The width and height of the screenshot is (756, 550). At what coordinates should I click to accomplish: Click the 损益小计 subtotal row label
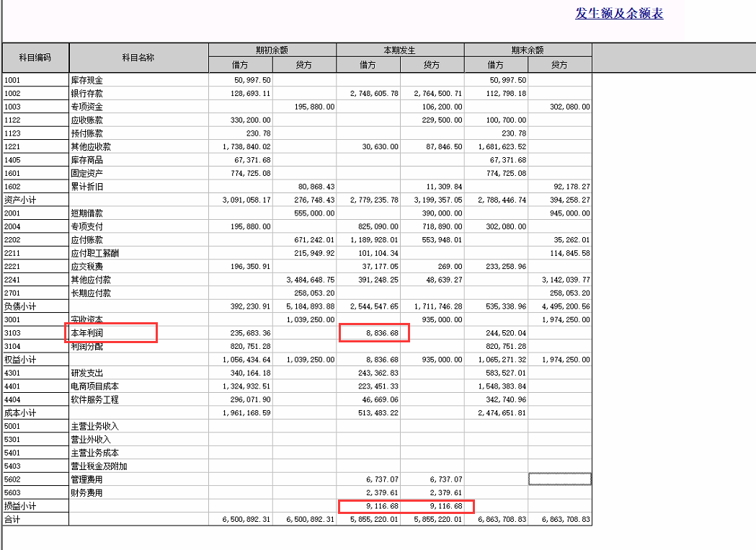(x=19, y=506)
